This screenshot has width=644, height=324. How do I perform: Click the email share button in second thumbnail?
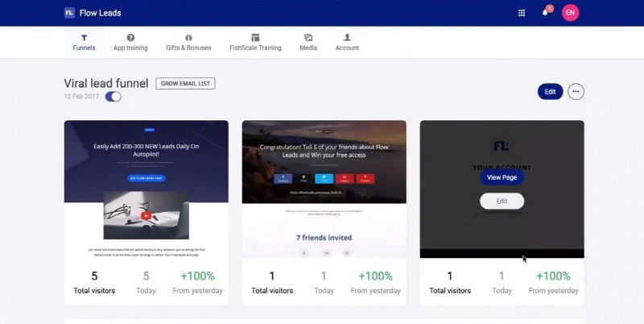click(303, 178)
